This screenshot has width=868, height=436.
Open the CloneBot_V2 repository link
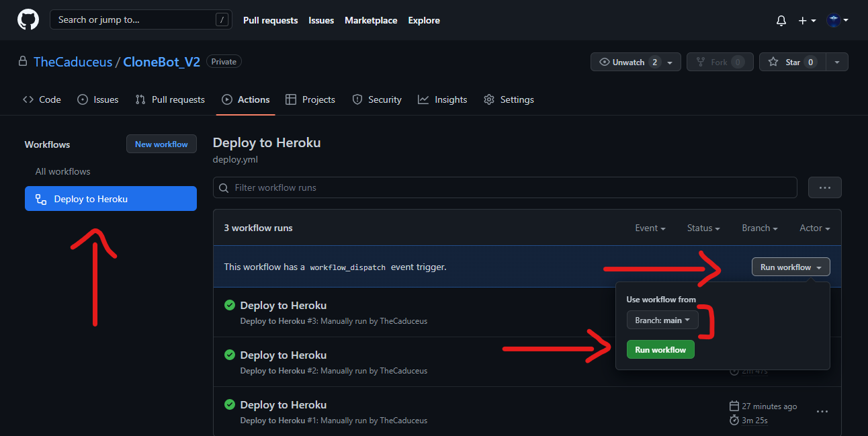162,62
